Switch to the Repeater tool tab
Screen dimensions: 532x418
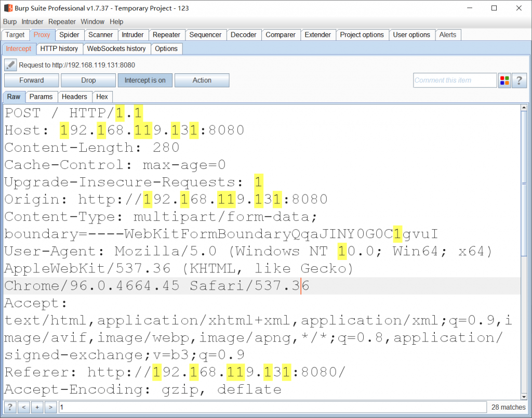point(166,35)
